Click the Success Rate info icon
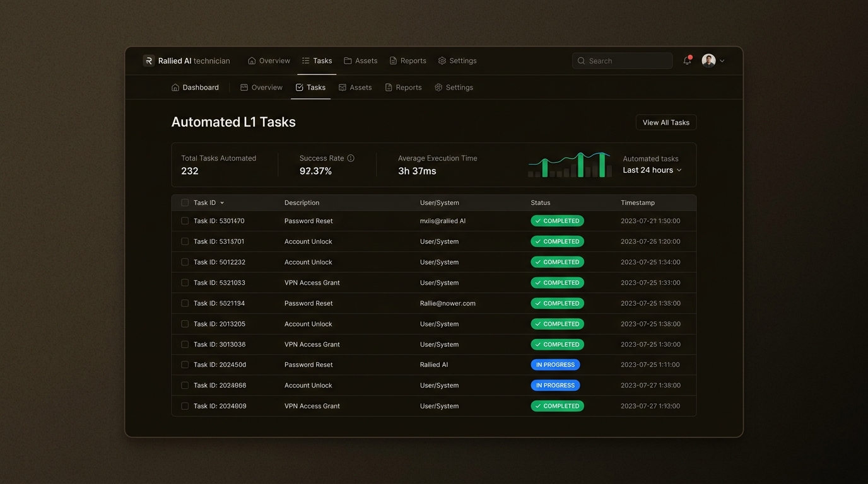 tap(351, 158)
